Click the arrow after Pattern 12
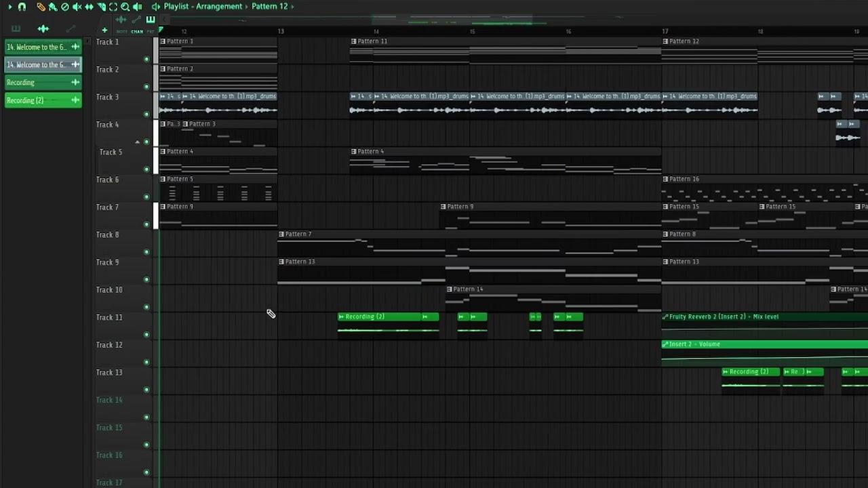868x488 pixels. point(292,7)
